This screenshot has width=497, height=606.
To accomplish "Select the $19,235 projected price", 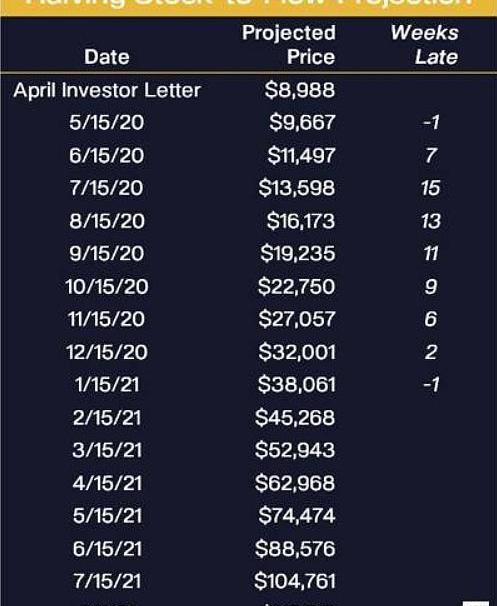I will 298,254.
